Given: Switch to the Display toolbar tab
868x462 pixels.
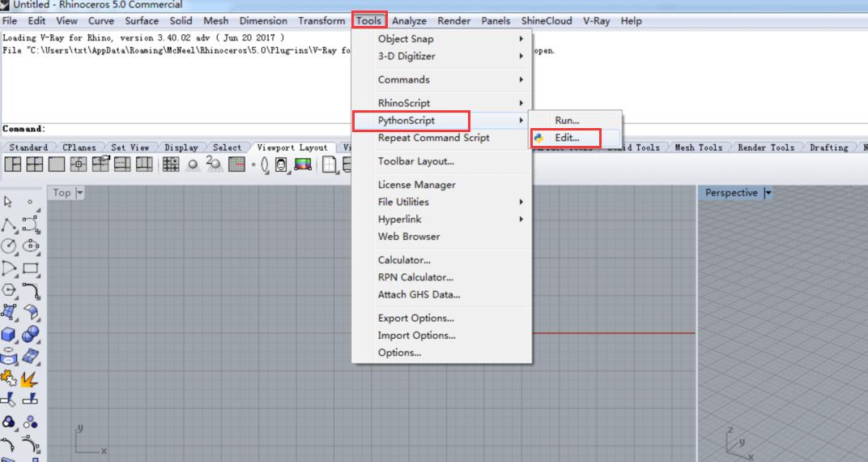Looking at the screenshot, I should tap(181, 148).
